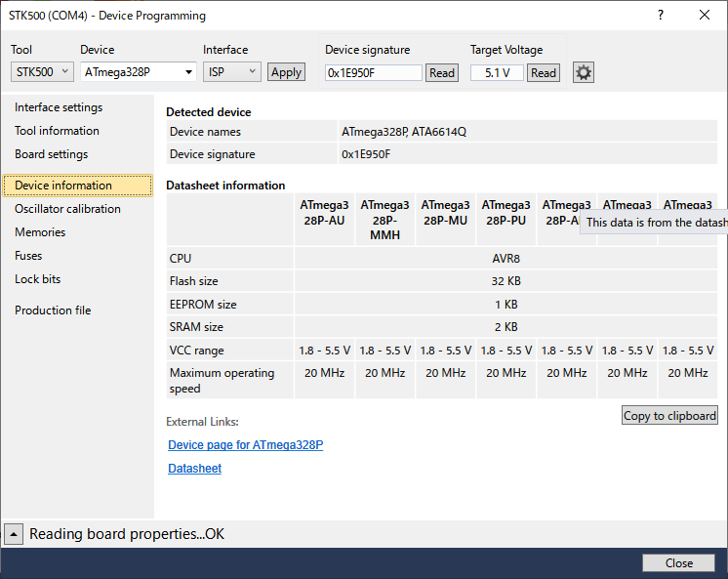This screenshot has height=579, width=728.
Task: Click the EEPROM size value 1 KB
Action: [x=506, y=305]
